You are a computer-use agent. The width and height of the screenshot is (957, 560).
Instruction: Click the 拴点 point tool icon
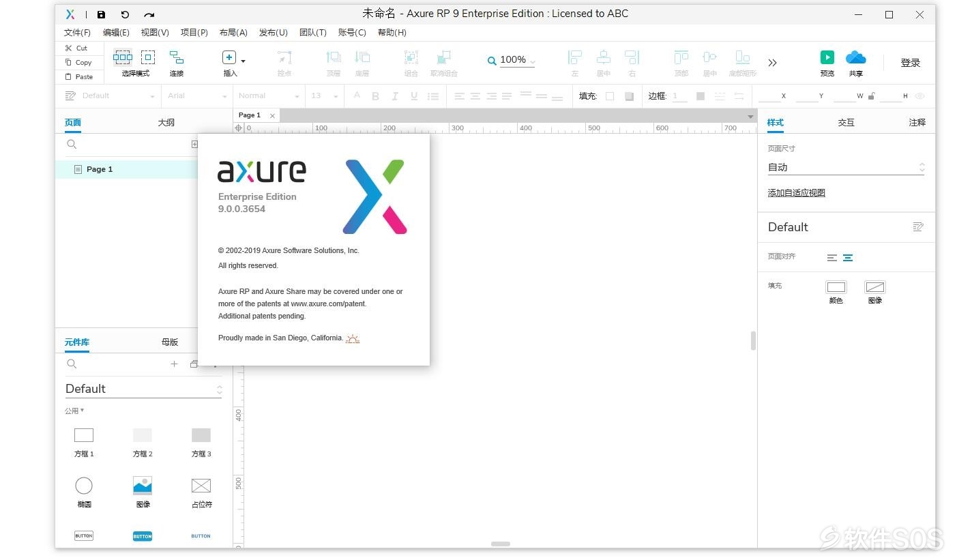point(284,57)
